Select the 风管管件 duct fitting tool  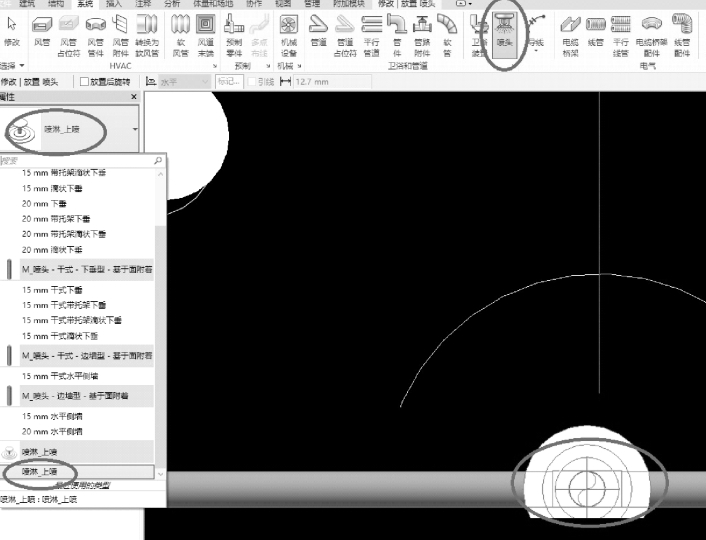pos(95,35)
